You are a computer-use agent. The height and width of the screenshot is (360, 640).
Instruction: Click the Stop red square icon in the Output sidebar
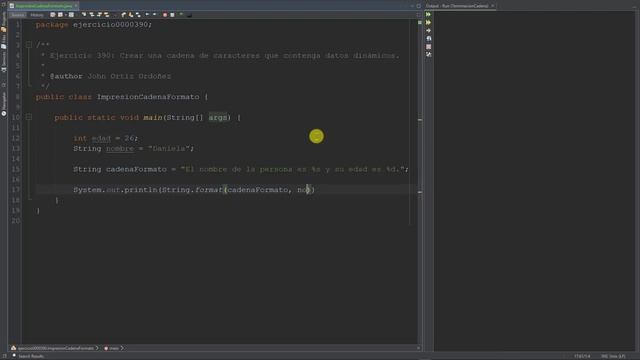429,47
